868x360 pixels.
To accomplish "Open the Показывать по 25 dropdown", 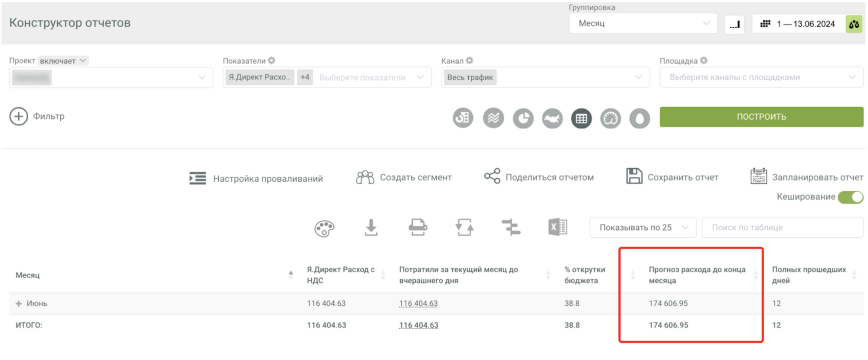I will (643, 227).
